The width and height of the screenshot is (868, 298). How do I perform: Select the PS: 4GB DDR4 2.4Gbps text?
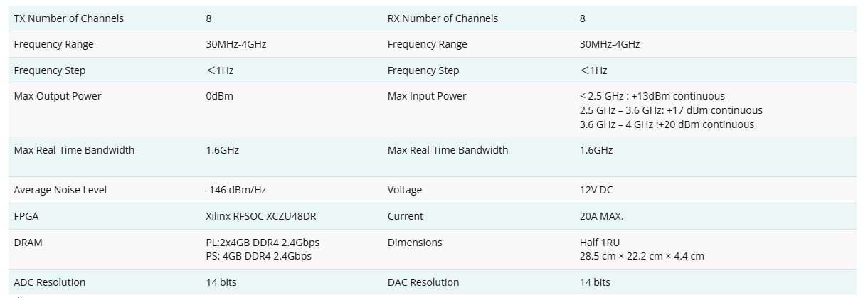coord(258,256)
